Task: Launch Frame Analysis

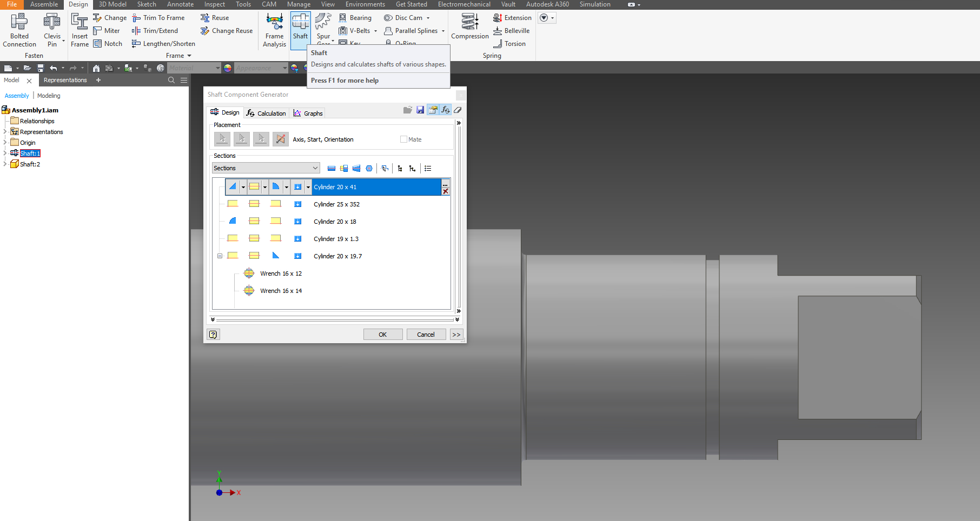Action: (274, 30)
